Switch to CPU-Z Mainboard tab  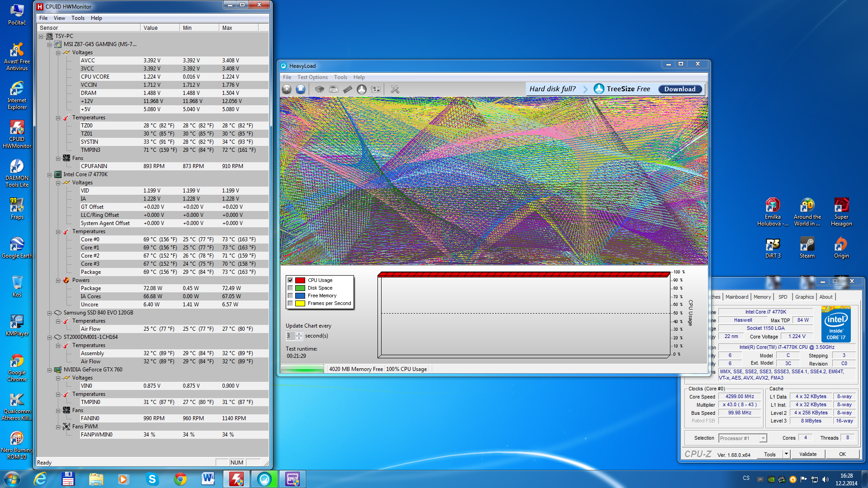pos(737,297)
